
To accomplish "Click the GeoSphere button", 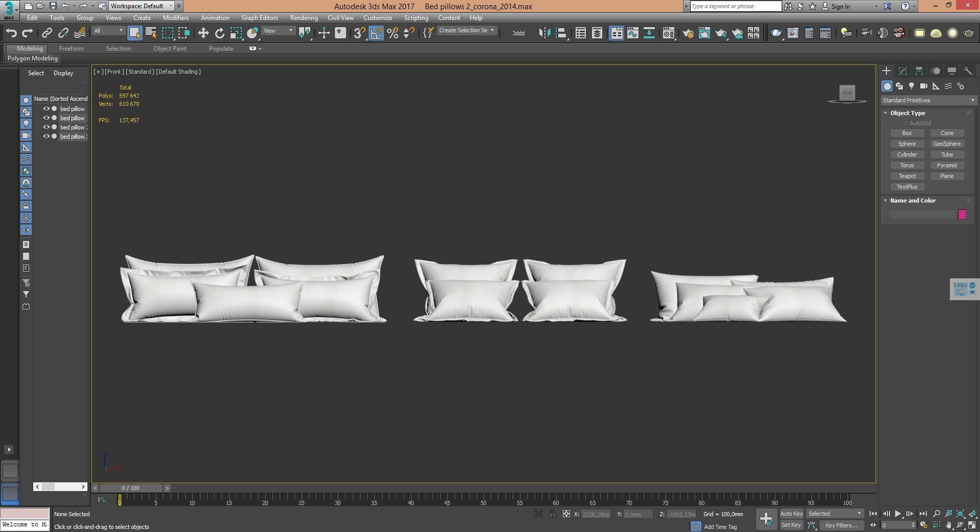I will point(947,144).
